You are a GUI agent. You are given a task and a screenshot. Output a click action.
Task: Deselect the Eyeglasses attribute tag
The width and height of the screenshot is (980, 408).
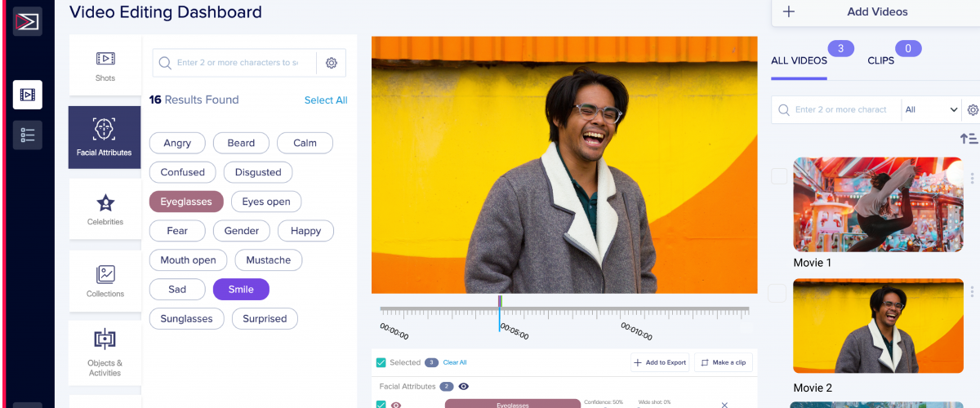pos(186,202)
